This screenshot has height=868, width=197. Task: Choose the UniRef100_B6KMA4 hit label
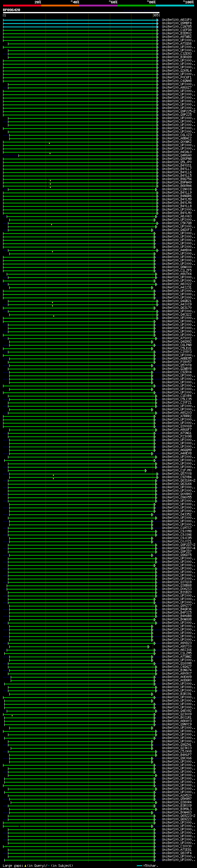pos(177,186)
